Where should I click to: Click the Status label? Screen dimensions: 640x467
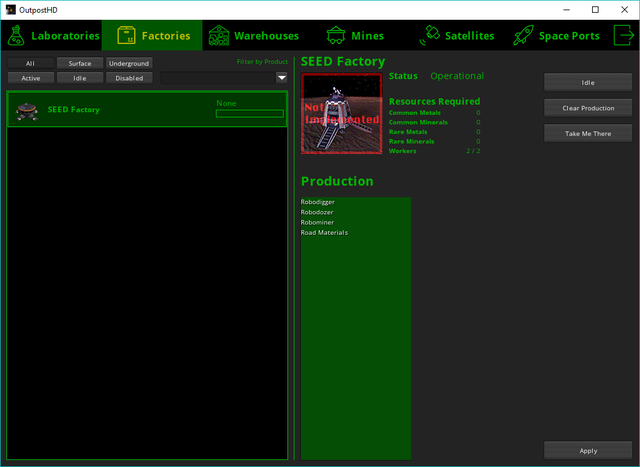tap(403, 76)
